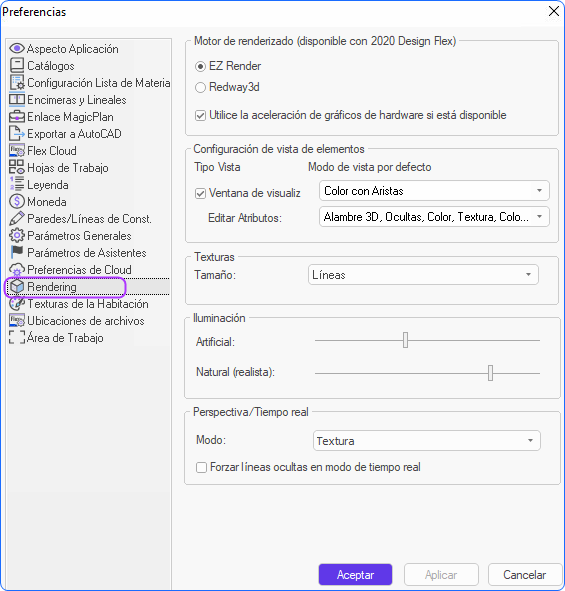
Task: Click the cube icon beside Rendering
Action: click(x=17, y=286)
